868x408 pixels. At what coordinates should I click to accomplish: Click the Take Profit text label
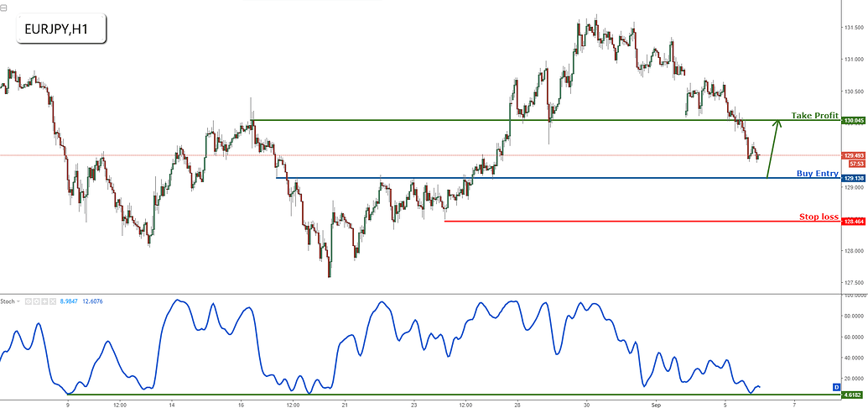point(814,115)
